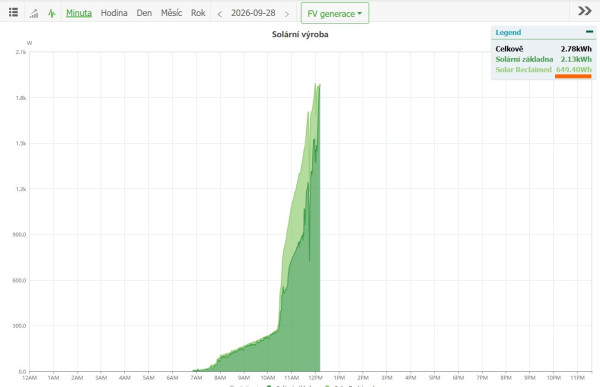600x387 pixels.
Task: Click the 649.40Wh value
Action: click(574, 70)
